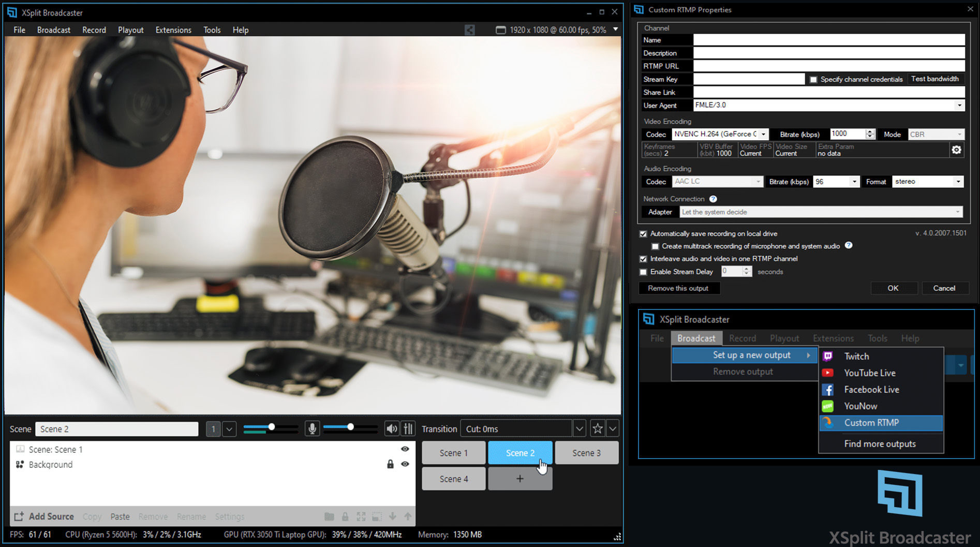Click the Test bandwidth button

(934, 79)
